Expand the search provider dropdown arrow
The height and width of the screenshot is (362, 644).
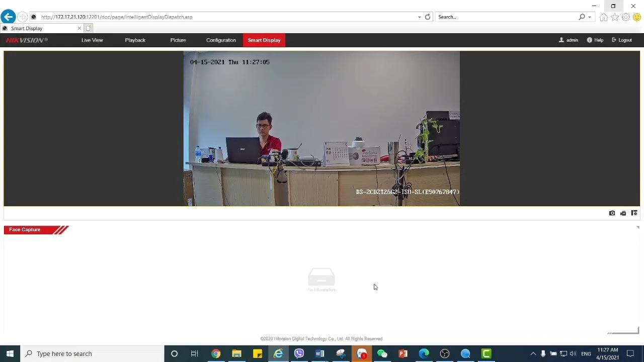589,17
